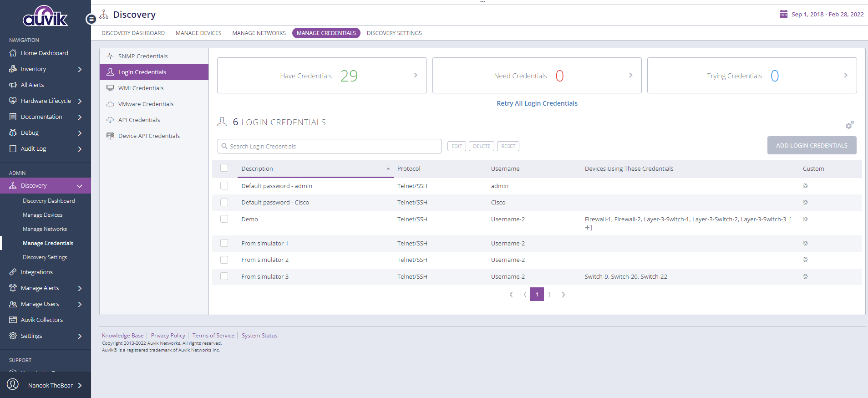Open Login Credentials in side list
The width and height of the screenshot is (868, 398).
coord(154,72)
